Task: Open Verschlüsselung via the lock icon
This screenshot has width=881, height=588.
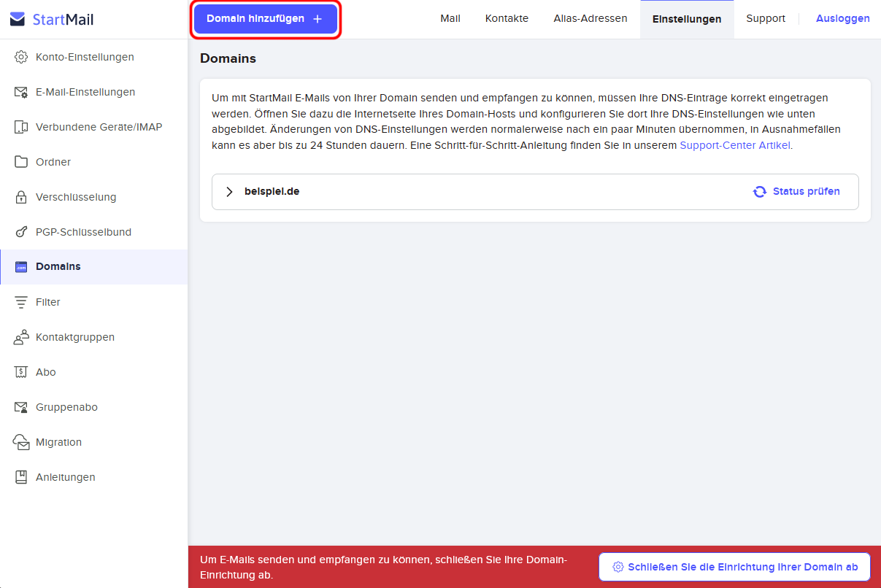Action: (20, 197)
